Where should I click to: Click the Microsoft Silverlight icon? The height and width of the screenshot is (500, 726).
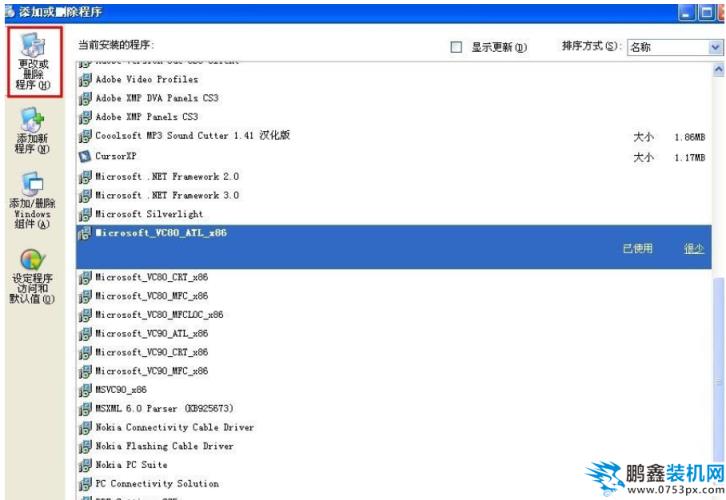click(85, 215)
